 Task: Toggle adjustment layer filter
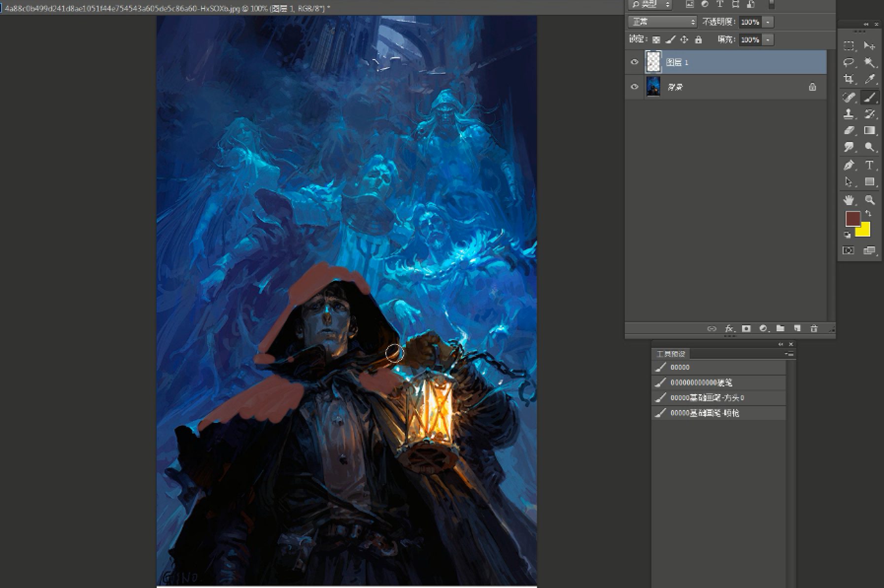tap(705, 4)
